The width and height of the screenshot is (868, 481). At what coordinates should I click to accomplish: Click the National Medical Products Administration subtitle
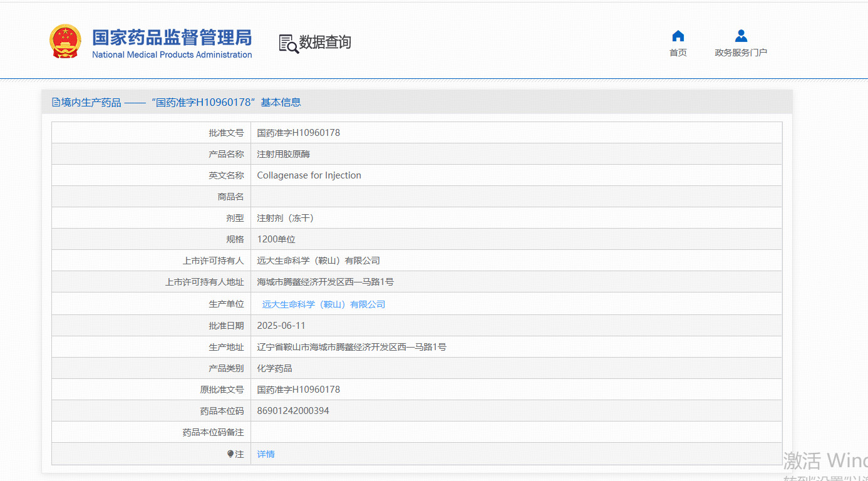172,54
